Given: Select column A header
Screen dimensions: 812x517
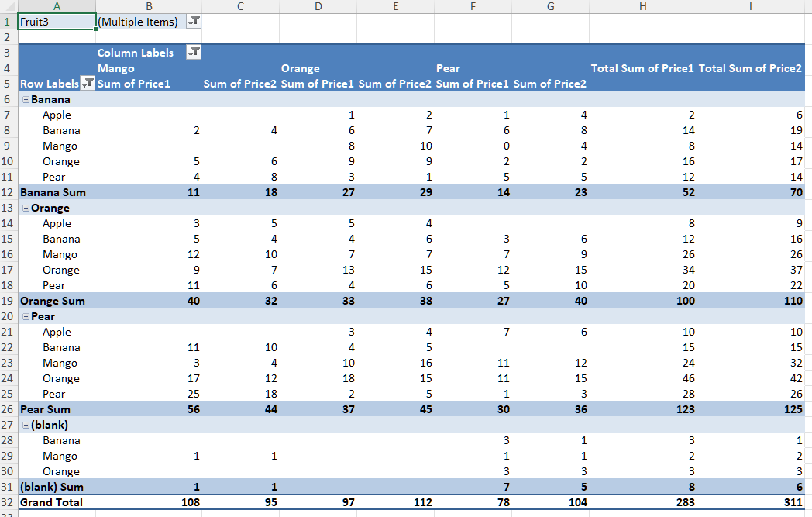Looking at the screenshot, I should (x=57, y=6).
